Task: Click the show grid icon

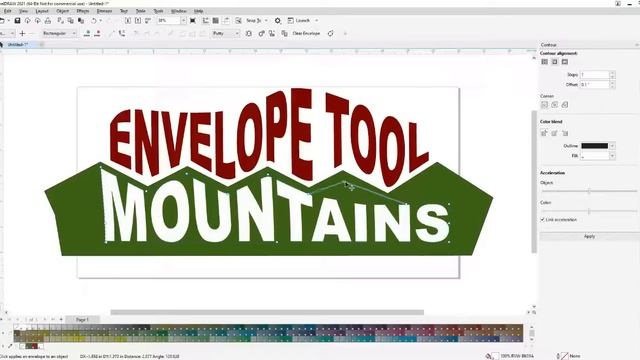Action: tap(216, 20)
